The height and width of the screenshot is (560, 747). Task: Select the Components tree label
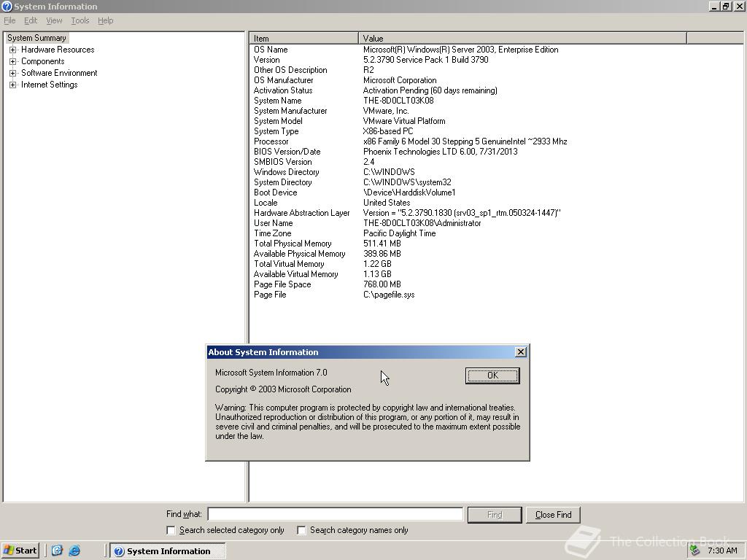click(x=43, y=61)
